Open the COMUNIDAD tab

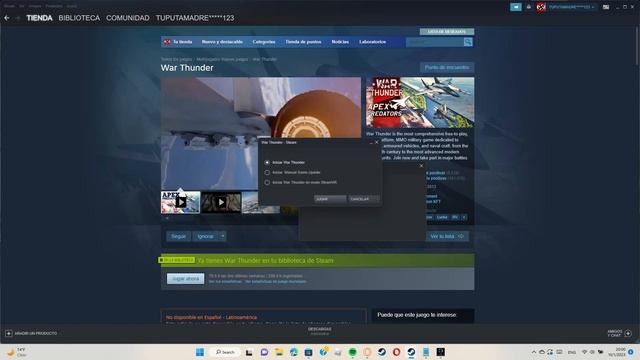pyautogui.click(x=128, y=18)
